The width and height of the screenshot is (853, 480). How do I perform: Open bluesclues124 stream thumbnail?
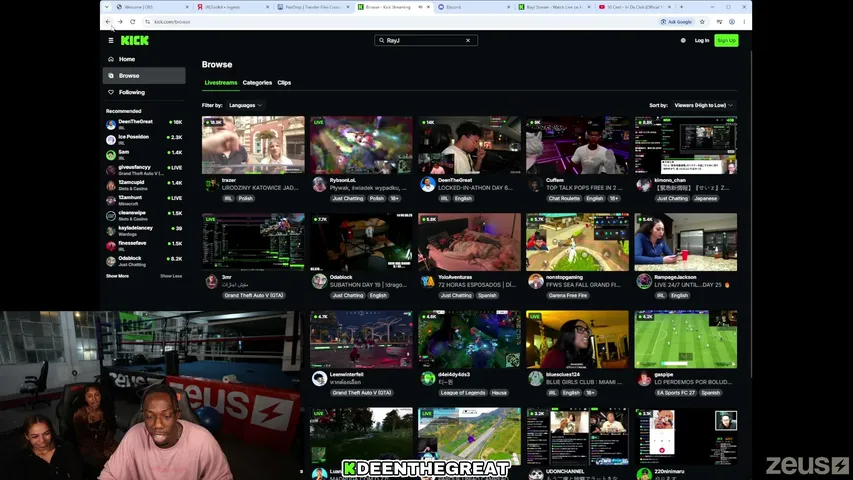[x=577, y=340]
